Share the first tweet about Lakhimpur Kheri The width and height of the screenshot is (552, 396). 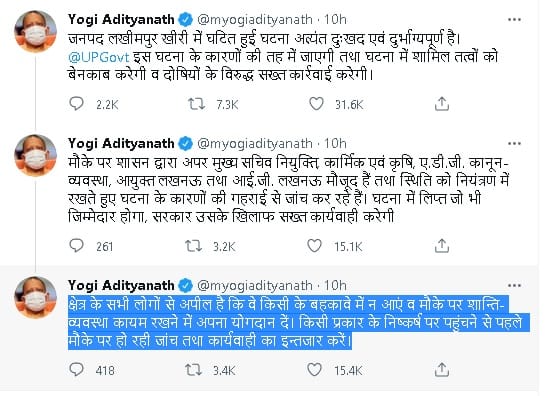[x=442, y=104]
